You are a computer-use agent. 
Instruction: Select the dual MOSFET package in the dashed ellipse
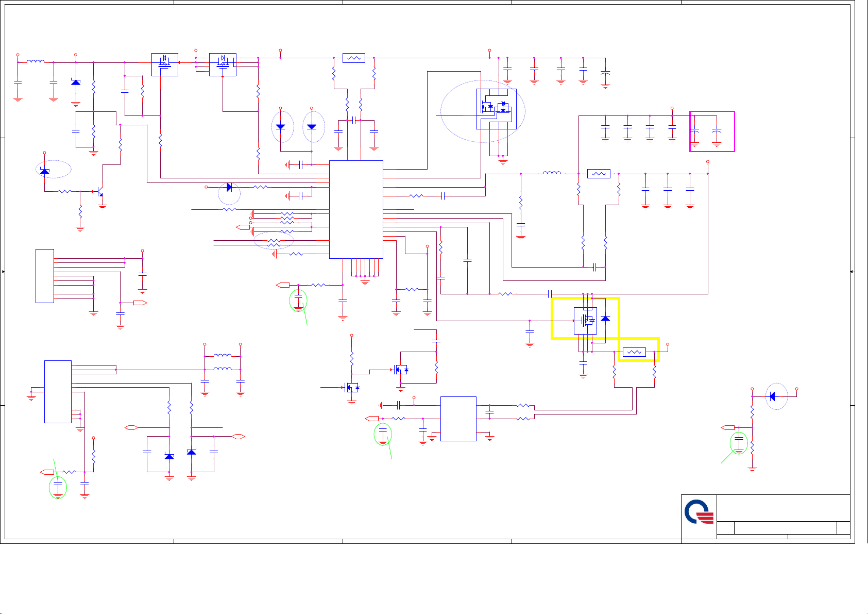(496, 109)
